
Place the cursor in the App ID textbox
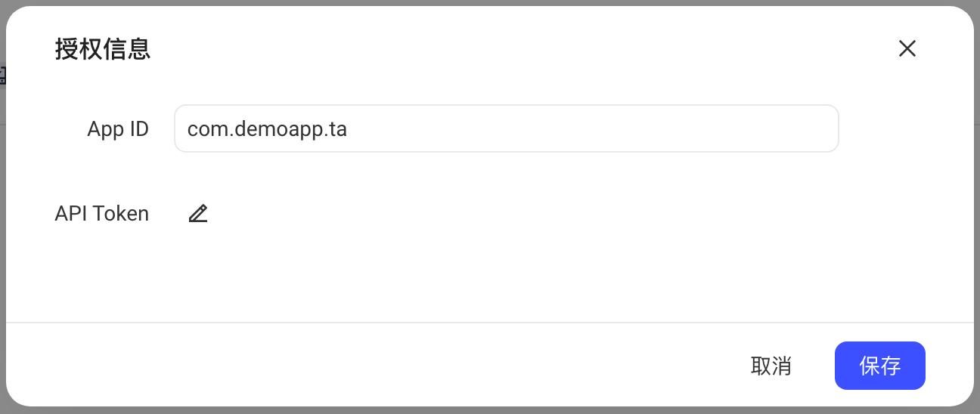pos(507,128)
